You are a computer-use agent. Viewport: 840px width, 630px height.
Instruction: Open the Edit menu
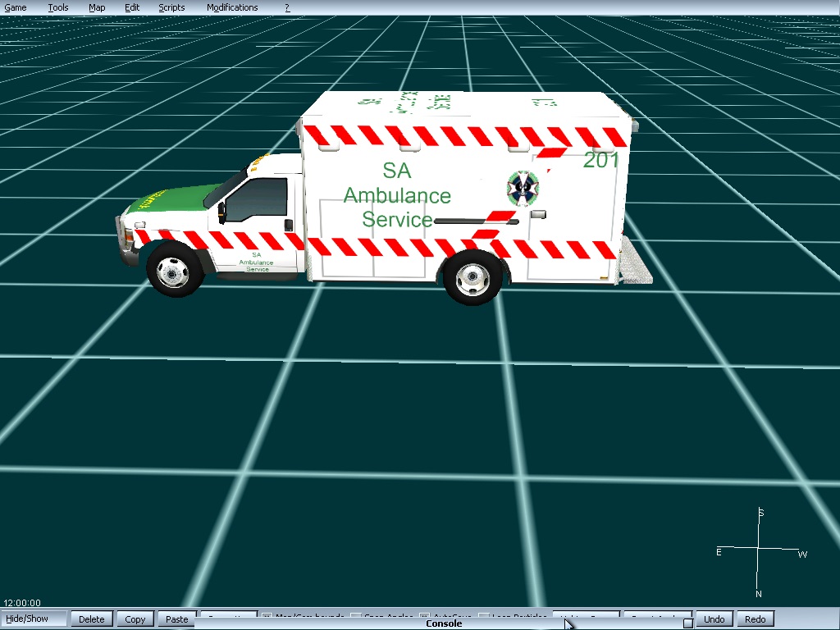coord(132,7)
